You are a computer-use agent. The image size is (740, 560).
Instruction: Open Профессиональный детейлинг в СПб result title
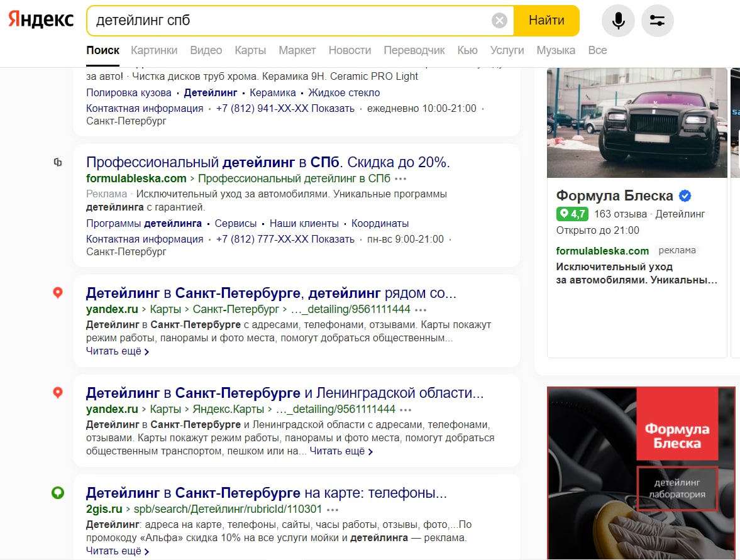pos(268,162)
